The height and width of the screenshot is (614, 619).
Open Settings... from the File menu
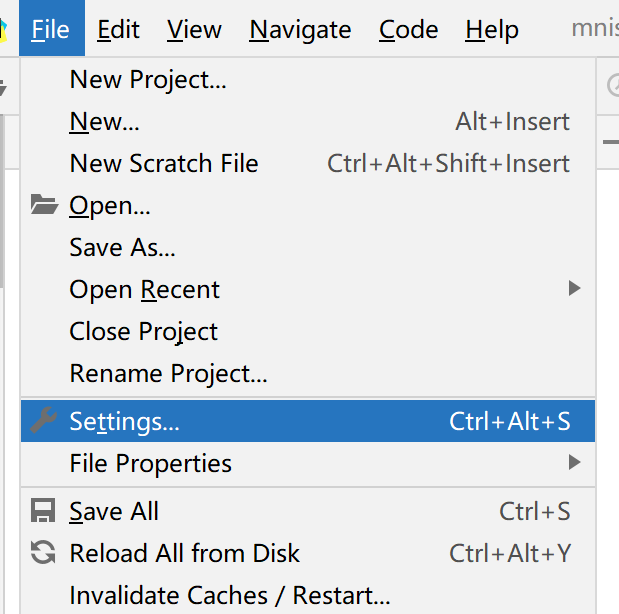pyautogui.click(x=308, y=421)
